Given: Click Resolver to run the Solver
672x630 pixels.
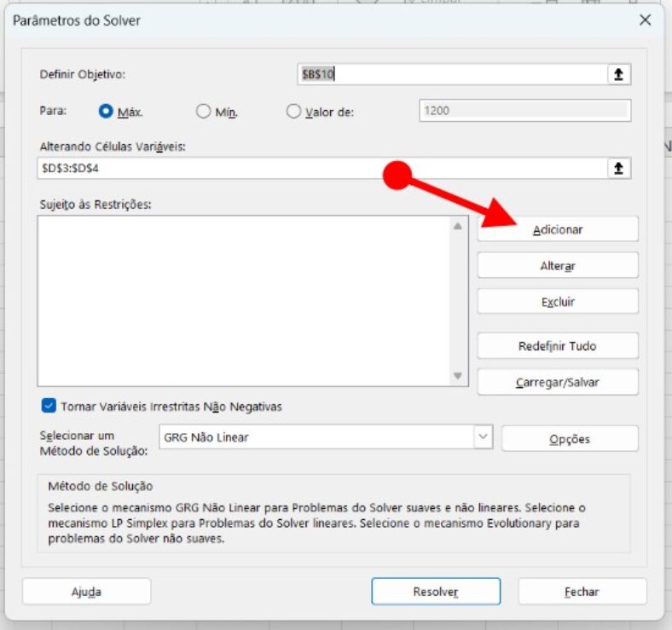Looking at the screenshot, I should pyautogui.click(x=435, y=592).
